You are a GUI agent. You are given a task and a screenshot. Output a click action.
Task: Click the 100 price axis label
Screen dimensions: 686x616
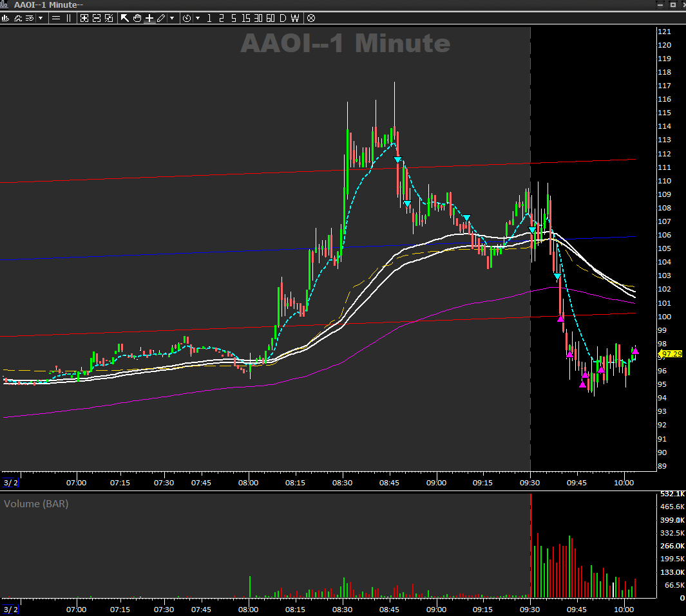click(x=664, y=317)
